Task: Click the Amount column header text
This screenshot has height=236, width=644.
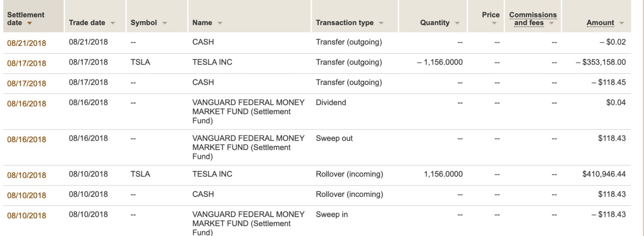Action: (600, 23)
